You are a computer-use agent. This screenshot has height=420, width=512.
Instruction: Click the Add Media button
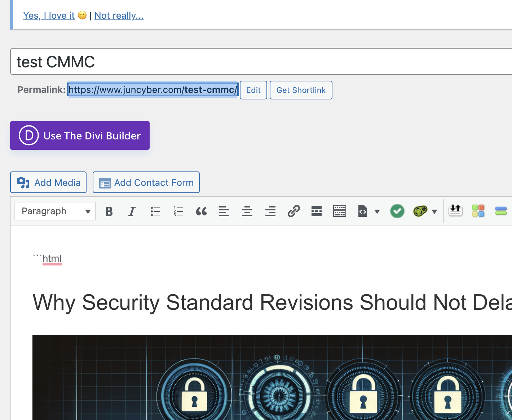tap(48, 182)
